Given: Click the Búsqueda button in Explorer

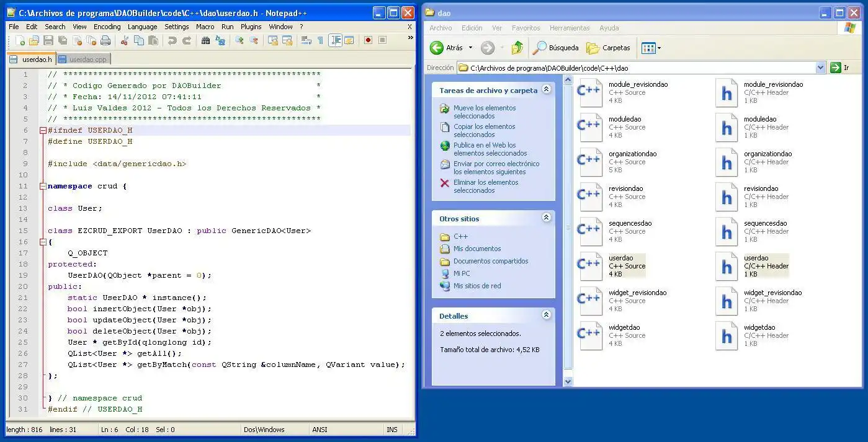Looking at the screenshot, I should click(x=556, y=48).
